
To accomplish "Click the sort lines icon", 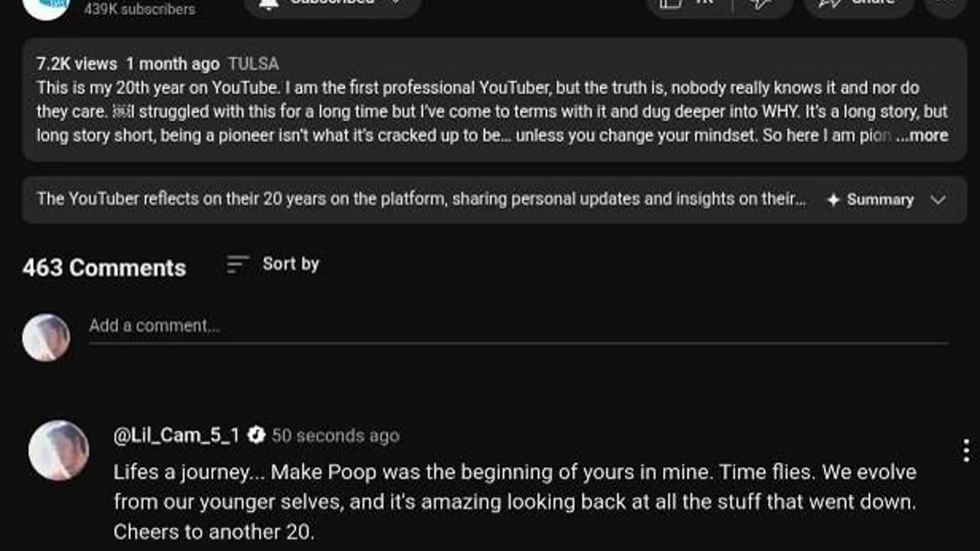I will pos(237,264).
